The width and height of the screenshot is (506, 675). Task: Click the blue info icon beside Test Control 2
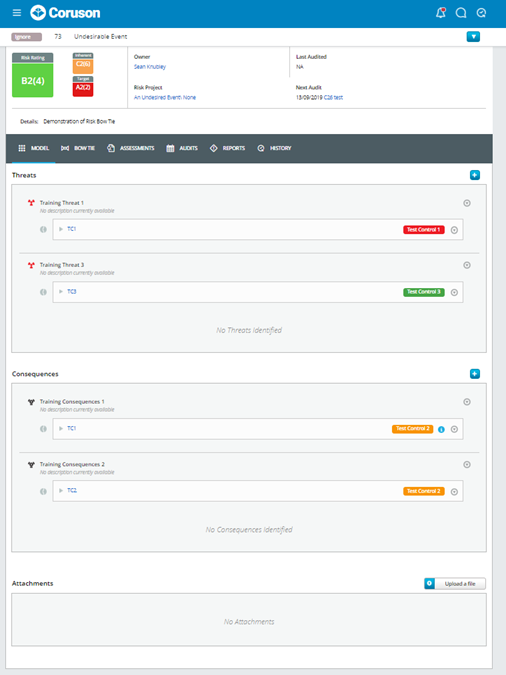point(441,429)
